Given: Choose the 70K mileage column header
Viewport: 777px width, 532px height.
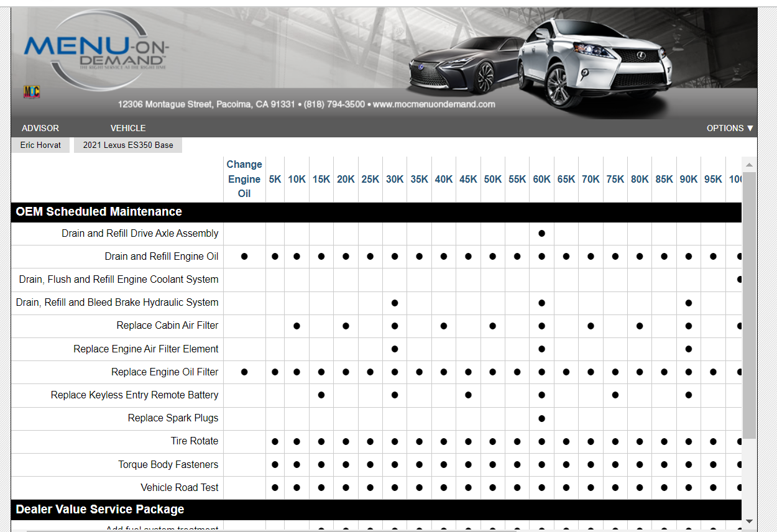Looking at the screenshot, I should tap(591, 179).
